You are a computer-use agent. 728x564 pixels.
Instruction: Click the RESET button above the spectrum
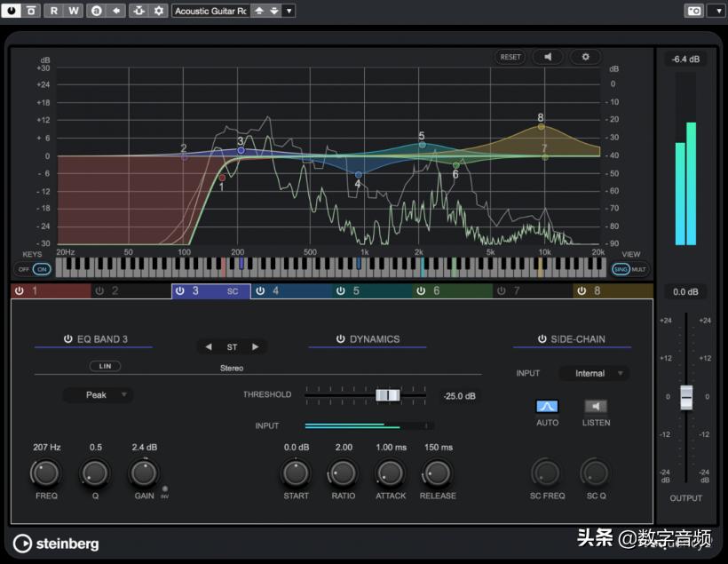pos(510,56)
